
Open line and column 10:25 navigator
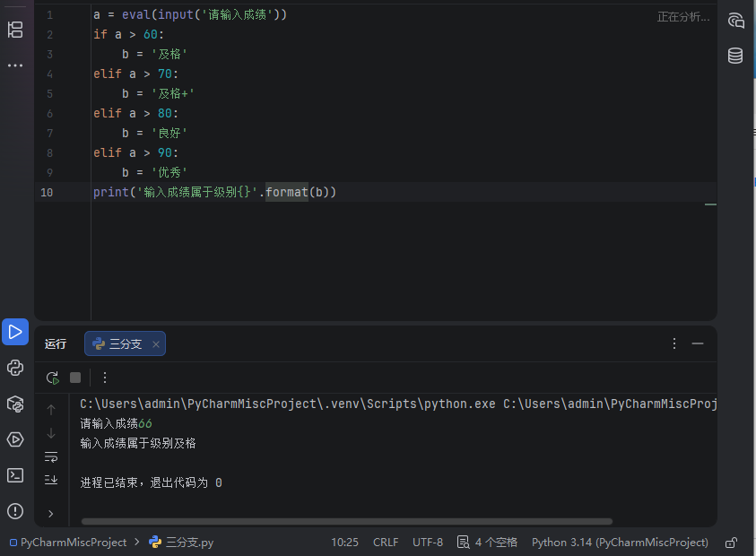[x=344, y=543]
